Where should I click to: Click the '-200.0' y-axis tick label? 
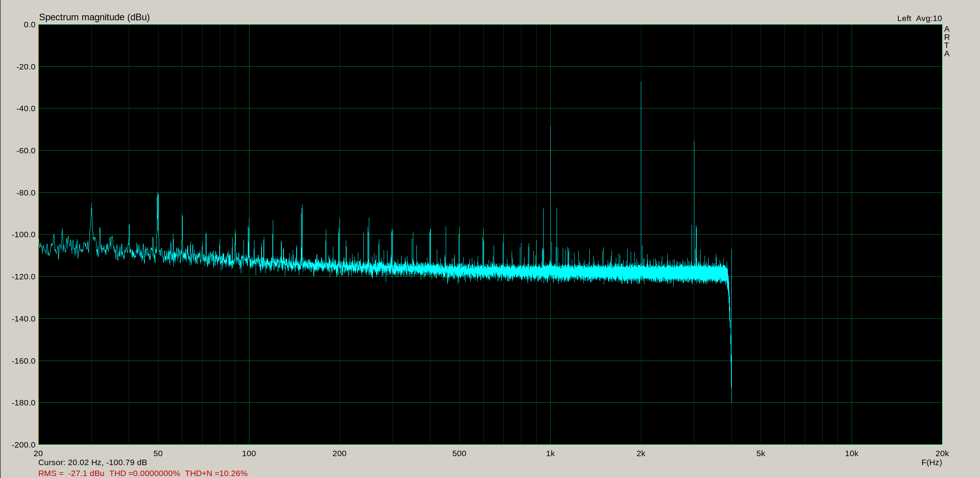point(24,445)
